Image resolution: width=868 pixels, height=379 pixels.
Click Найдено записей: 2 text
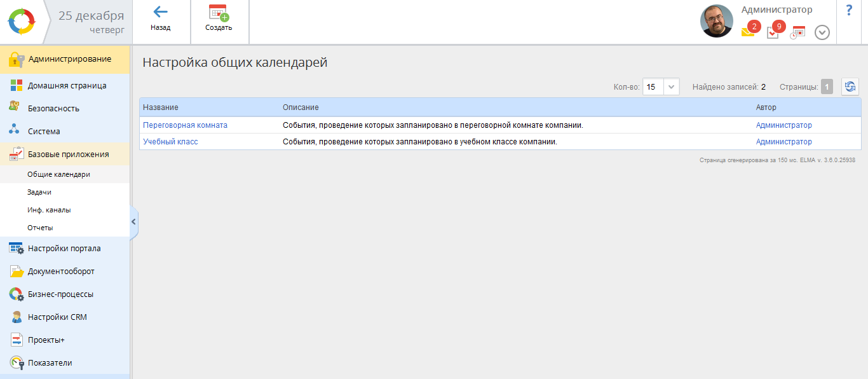pos(729,87)
